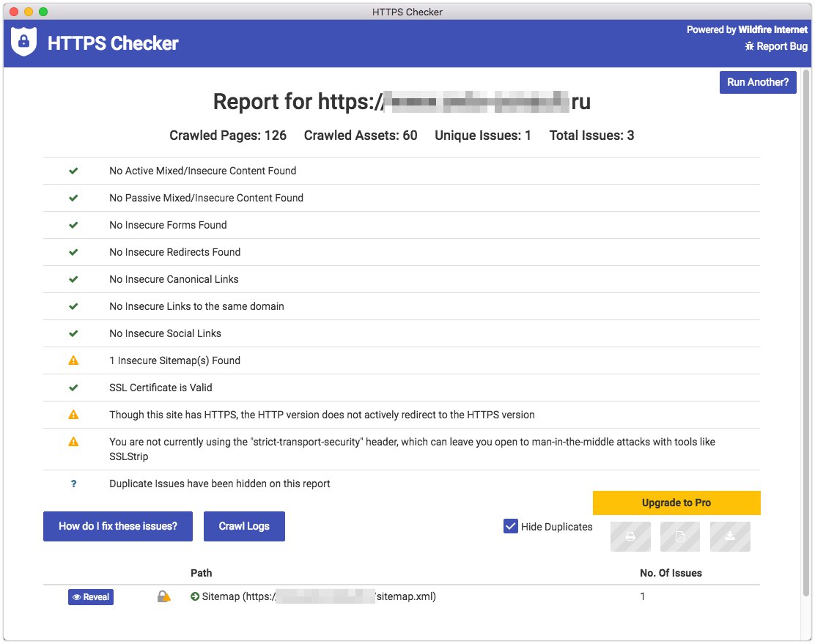Click the HTTP version does not redirect text

coord(322,414)
